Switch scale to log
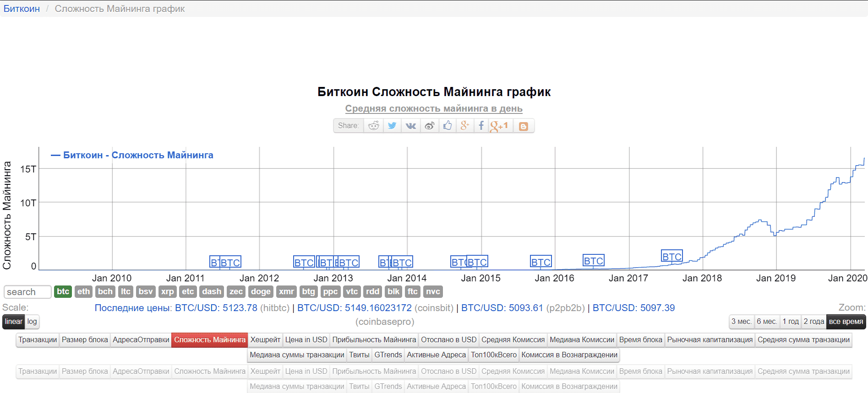Viewport: 868px width, 393px height. pos(32,322)
